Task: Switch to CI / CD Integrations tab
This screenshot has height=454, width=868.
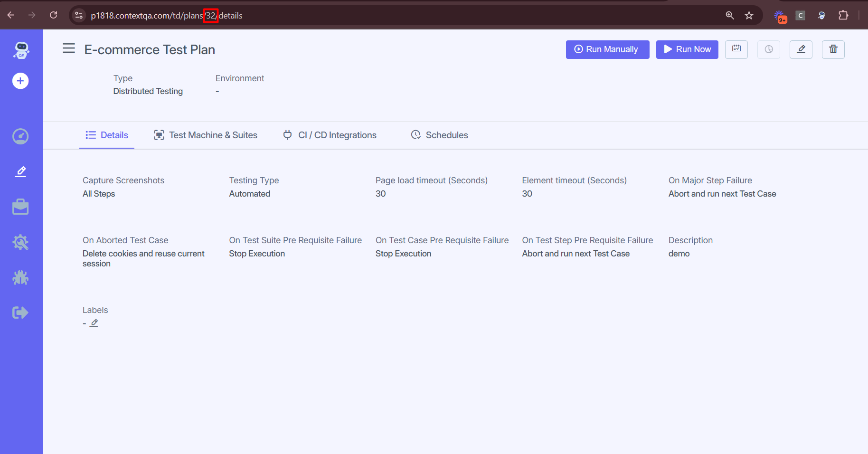Action: [330, 135]
